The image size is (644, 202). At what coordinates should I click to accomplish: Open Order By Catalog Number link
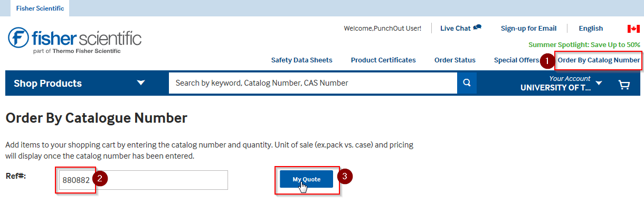pos(599,60)
